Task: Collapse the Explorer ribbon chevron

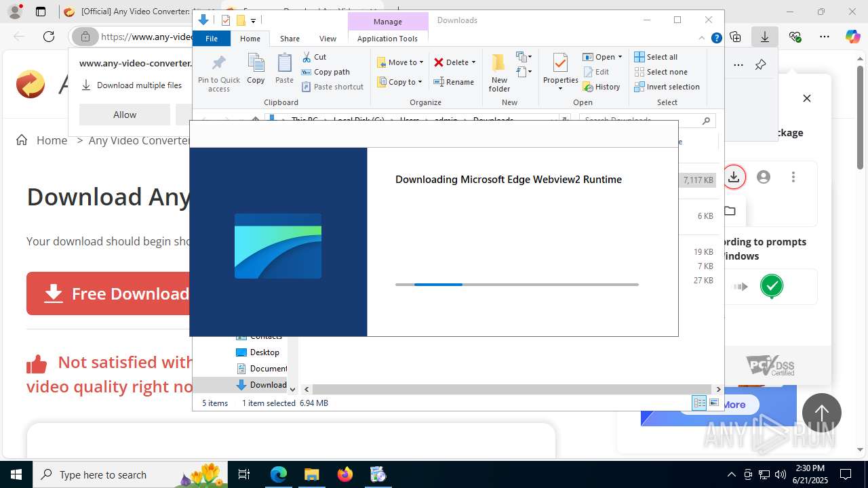Action: pyautogui.click(x=702, y=39)
